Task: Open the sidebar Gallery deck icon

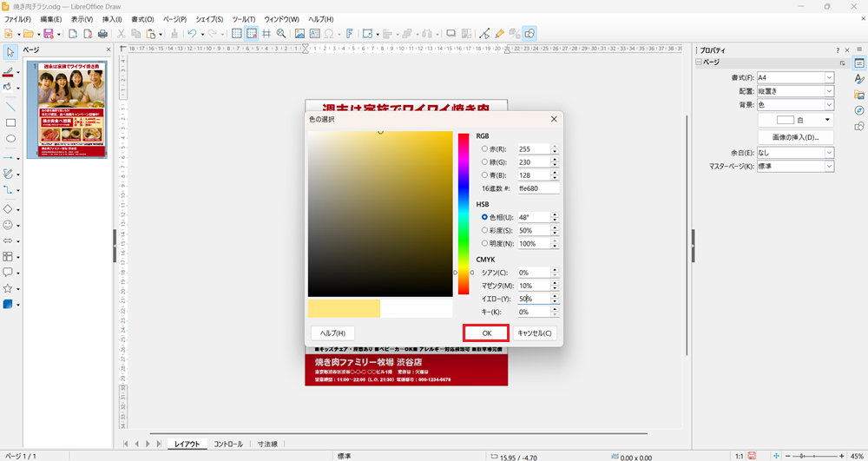Action: (859, 95)
